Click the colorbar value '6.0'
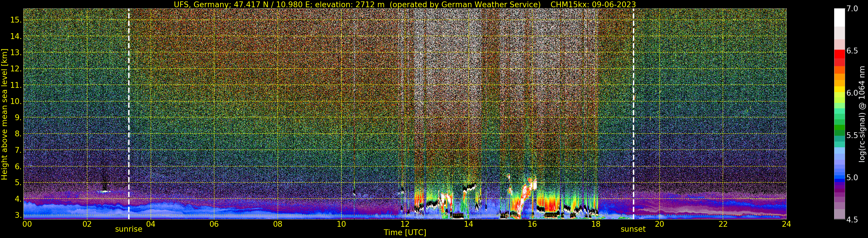 (x=852, y=93)
